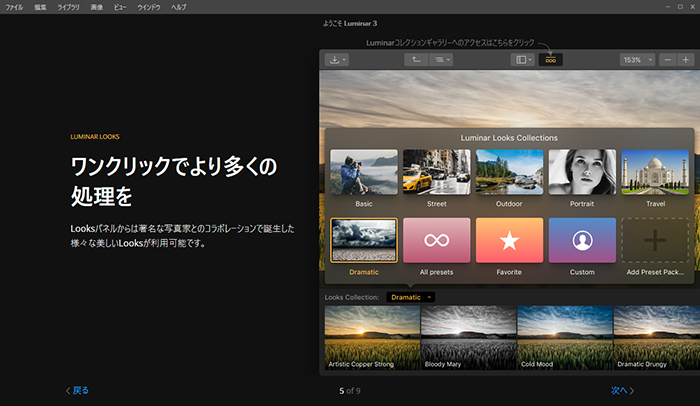Click the zoom in plus button
The width and height of the screenshot is (700, 406).
tap(686, 60)
